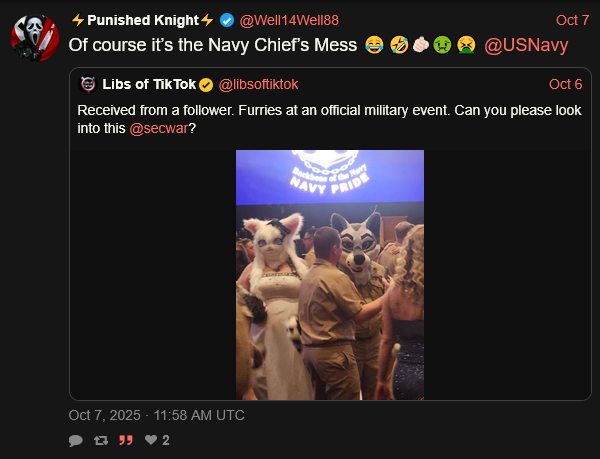Open the @USNavy mention
This screenshot has width=600, height=459.
(x=526, y=45)
